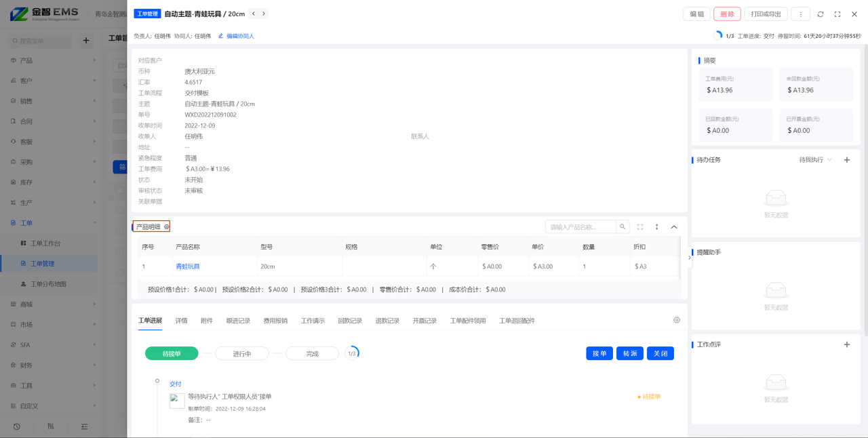Screen dimensions: 868x438
Task: Expand the work order panel to fullscreen
Action: (837, 14)
